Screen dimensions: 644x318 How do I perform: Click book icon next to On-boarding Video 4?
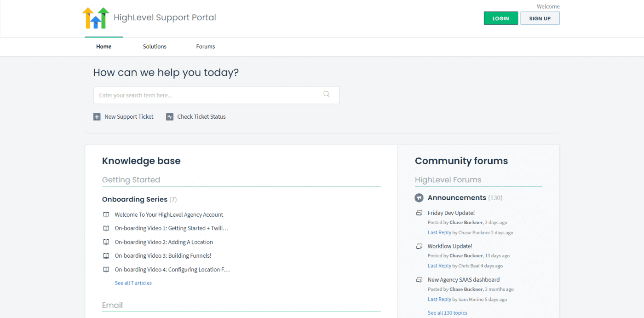point(106,270)
